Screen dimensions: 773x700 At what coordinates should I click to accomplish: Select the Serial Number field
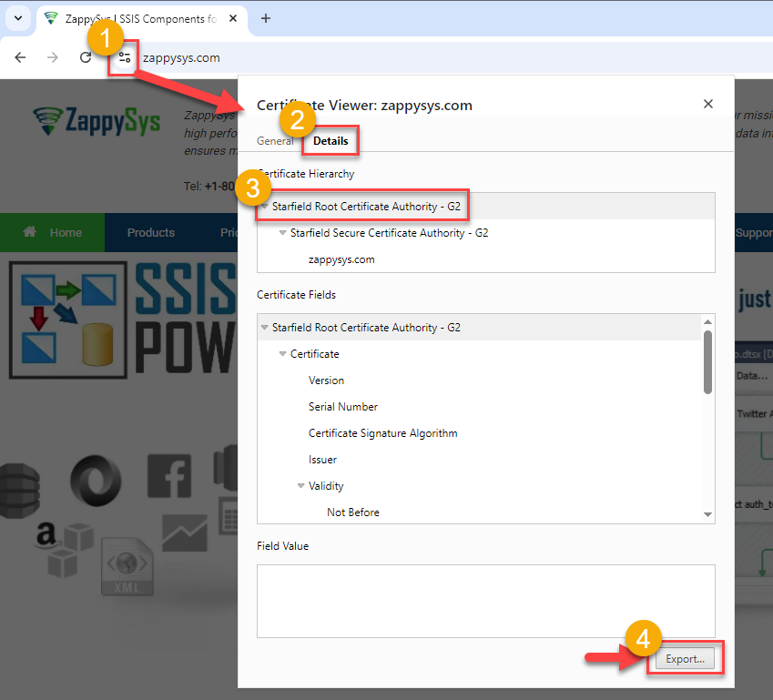click(x=342, y=407)
